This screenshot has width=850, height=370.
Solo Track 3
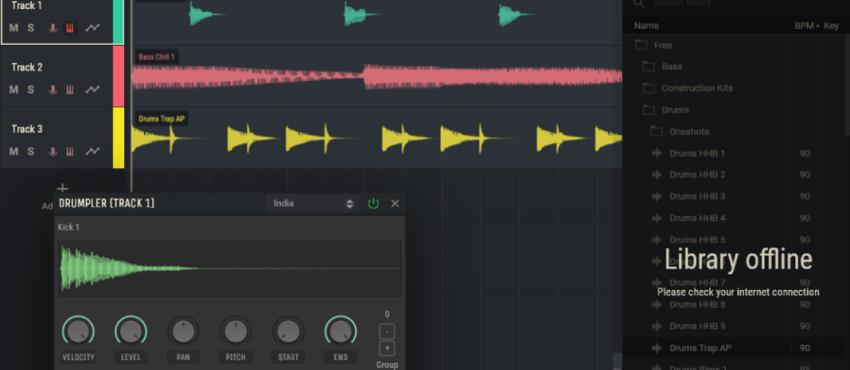[x=31, y=151]
